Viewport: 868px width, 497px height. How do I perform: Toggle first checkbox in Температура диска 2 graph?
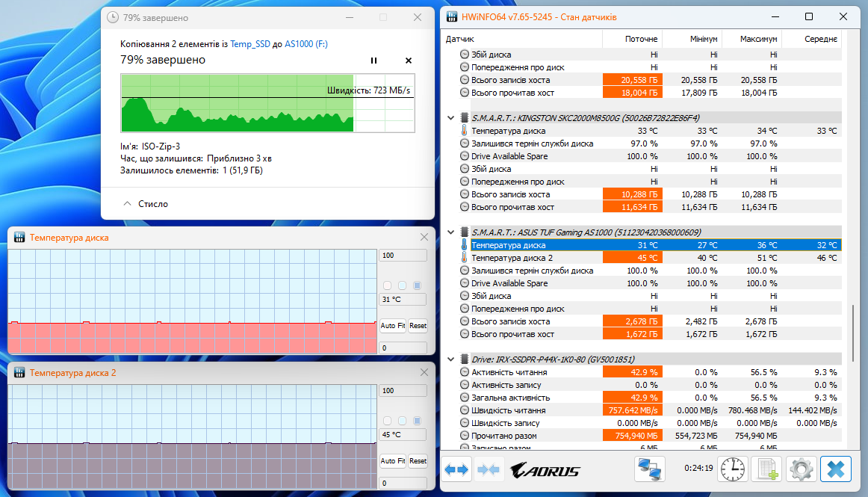[388, 421]
